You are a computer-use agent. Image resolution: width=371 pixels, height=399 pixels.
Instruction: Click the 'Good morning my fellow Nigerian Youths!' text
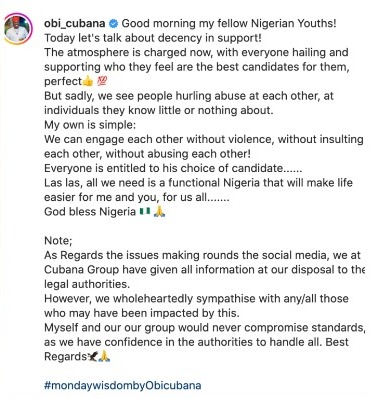229,24
